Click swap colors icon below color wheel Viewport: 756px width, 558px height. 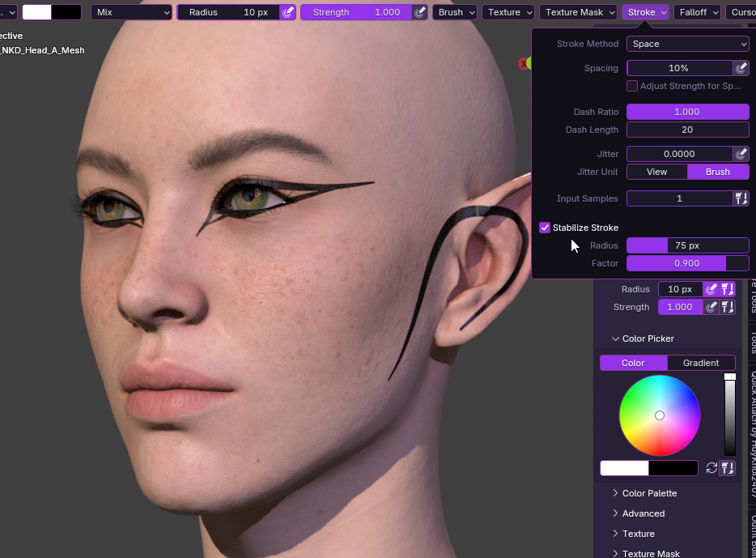click(711, 468)
